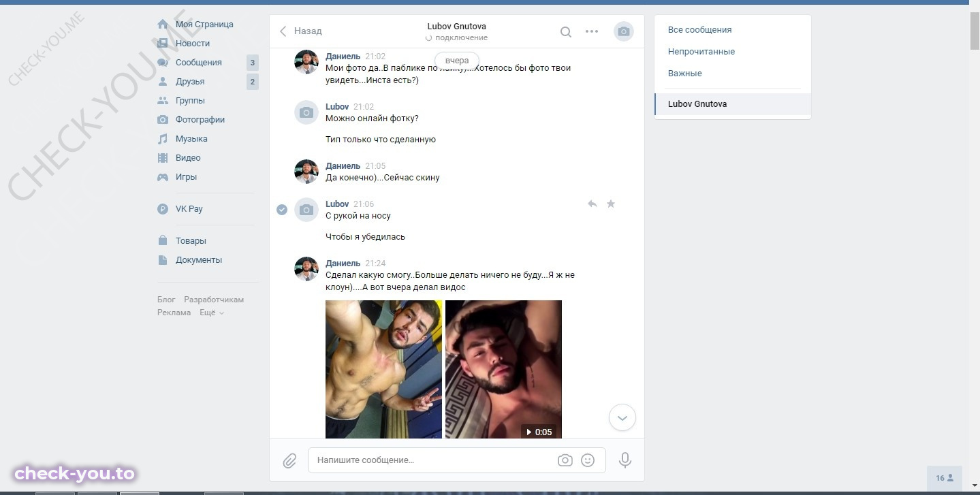Open the Блог footer link
Viewport: 980px width, 495px height.
tap(166, 300)
